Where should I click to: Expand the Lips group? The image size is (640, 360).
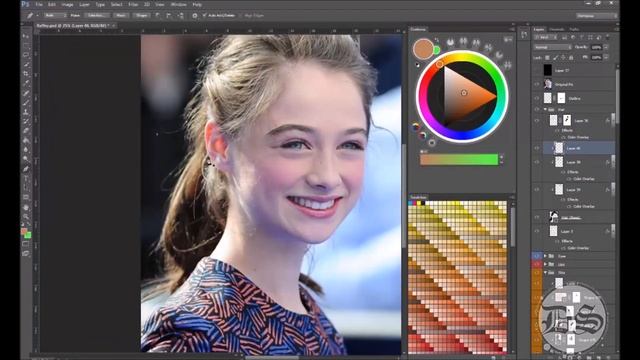545,264
